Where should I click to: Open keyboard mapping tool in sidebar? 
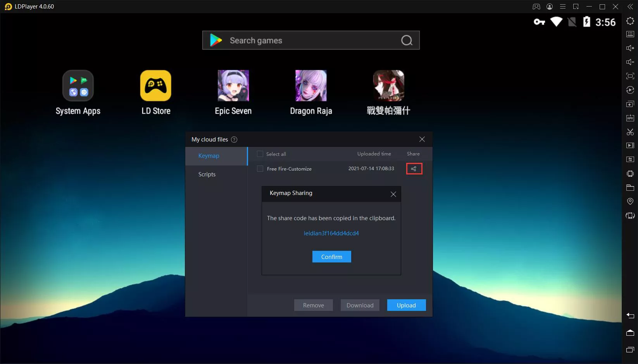pos(630,34)
